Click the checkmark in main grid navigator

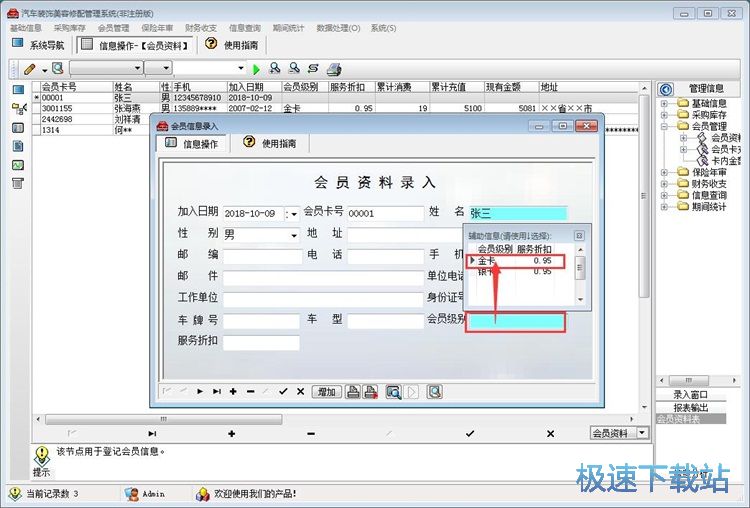(470, 434)
